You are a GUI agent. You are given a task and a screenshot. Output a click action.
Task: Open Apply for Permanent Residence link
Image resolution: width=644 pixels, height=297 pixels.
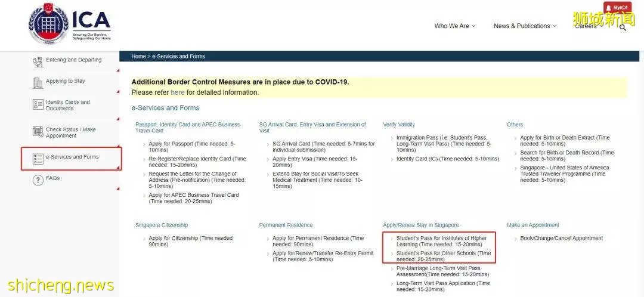click(318, 241)
